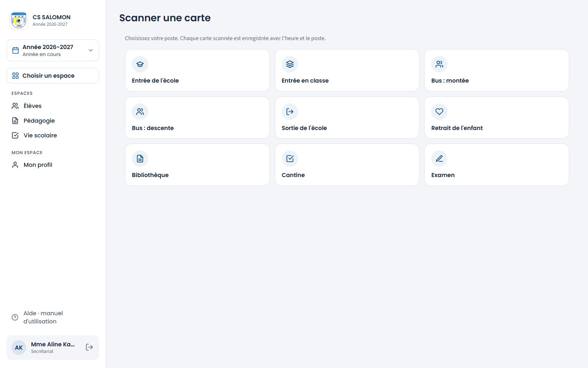This screenshot has height=368, width=588.
Task: Choose the Retrait de l'enfant label
Action: click(x=457, y=128)
